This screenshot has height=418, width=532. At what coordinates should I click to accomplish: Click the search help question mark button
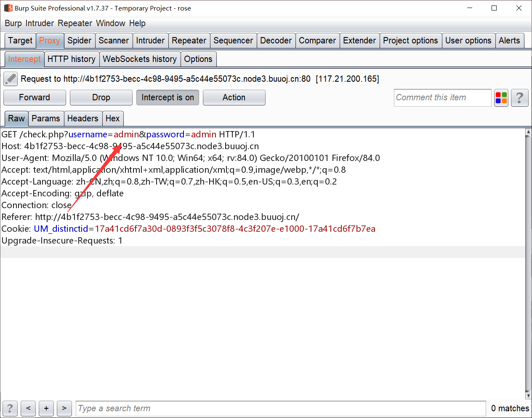10,408
